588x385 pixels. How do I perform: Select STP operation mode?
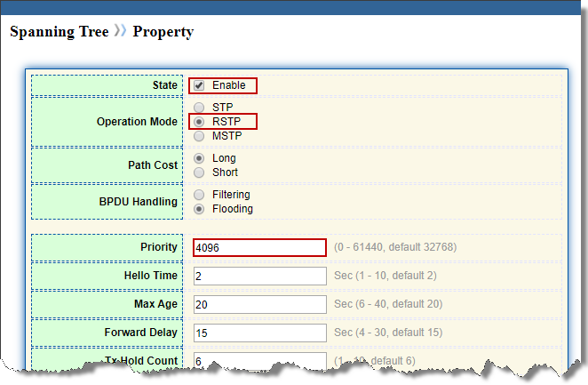(x=199, y=108)
